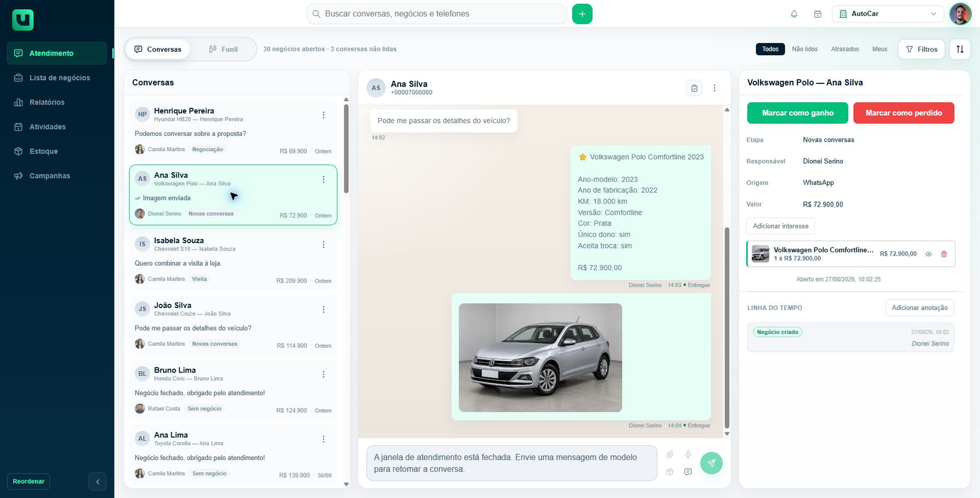This screenshot has width=980, height=498.
Task: Switch to Conversas tab
Action: [157, 49]
